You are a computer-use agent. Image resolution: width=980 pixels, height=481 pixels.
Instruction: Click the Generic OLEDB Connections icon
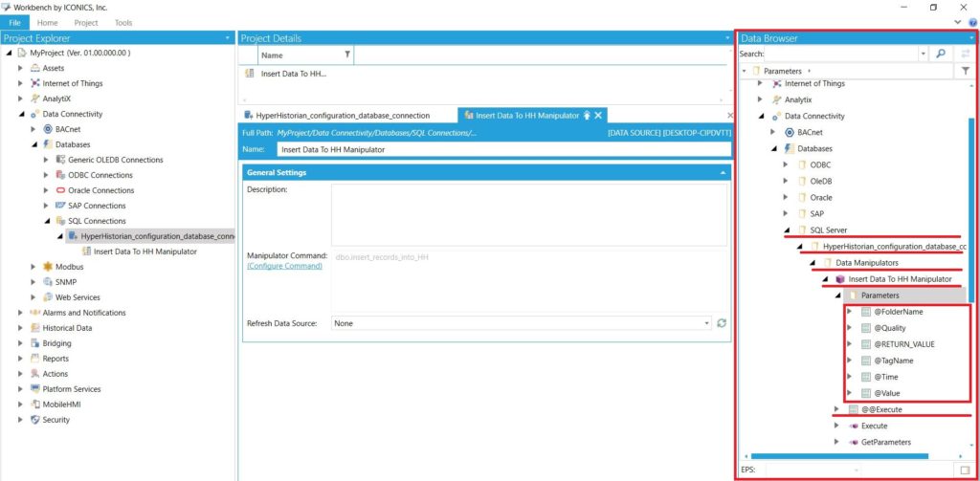coord(60,160)
